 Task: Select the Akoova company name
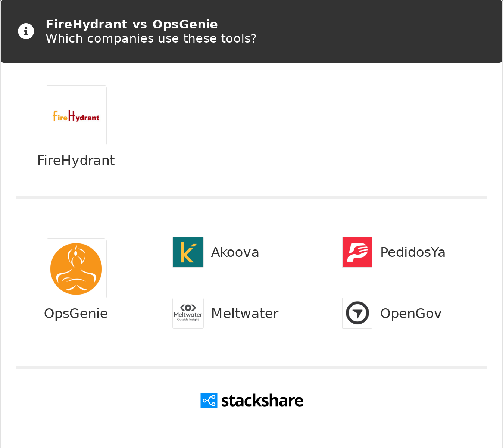click(235, 252)
